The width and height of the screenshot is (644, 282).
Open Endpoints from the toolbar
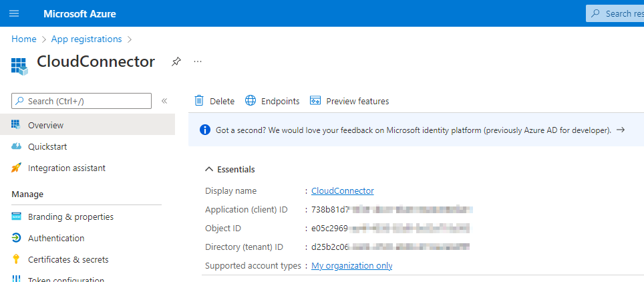pos(273,101)
